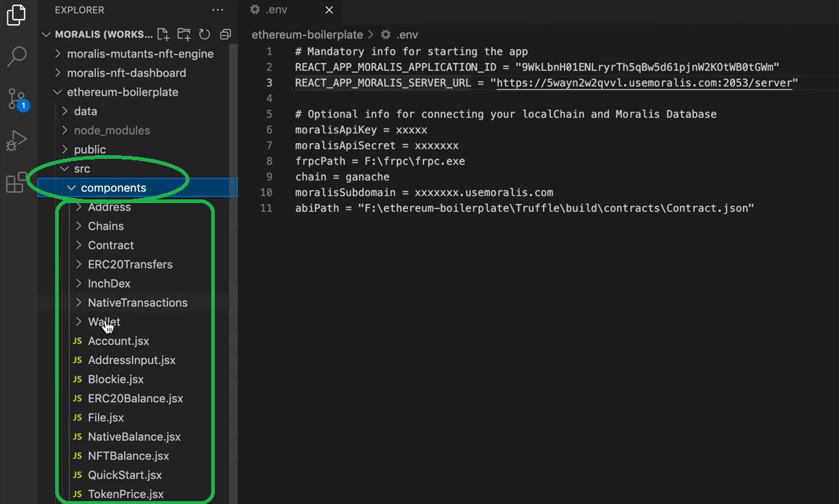839x504 pixels.
Task: Click ethereum-boilerplate in breadcrumb
Action: click(307, 35)
